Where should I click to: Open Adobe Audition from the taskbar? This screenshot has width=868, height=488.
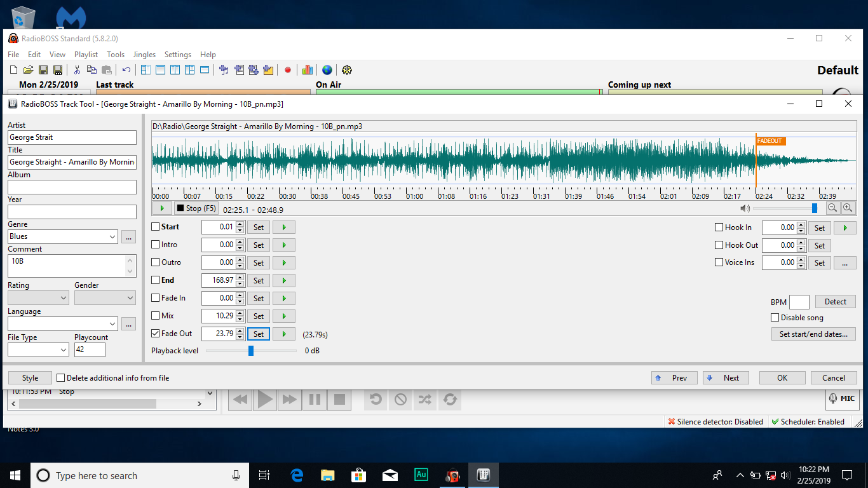(x=421, y=475)
